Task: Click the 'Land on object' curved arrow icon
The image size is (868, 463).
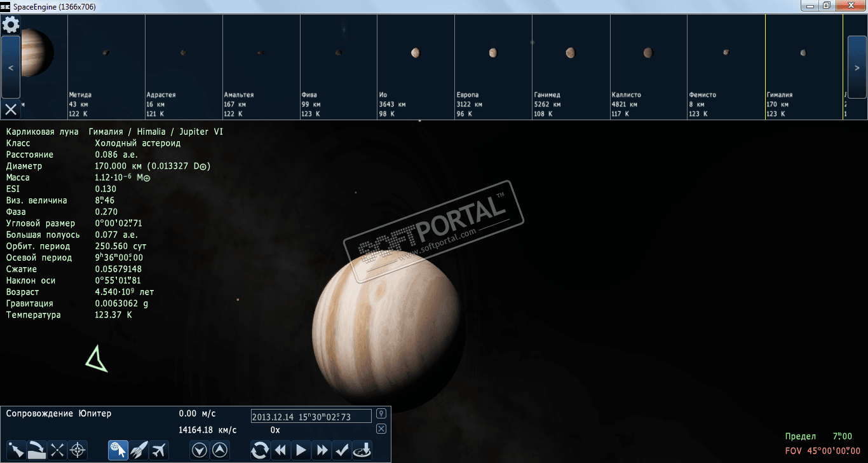Action: pos(37,450)
